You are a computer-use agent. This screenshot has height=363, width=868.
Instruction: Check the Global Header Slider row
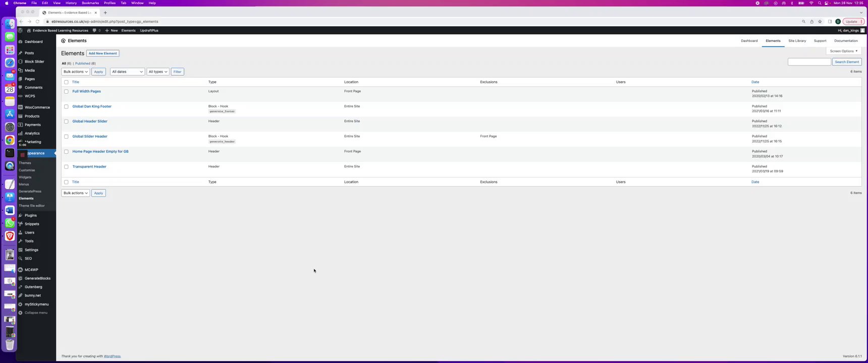click(x=66, y=122)
